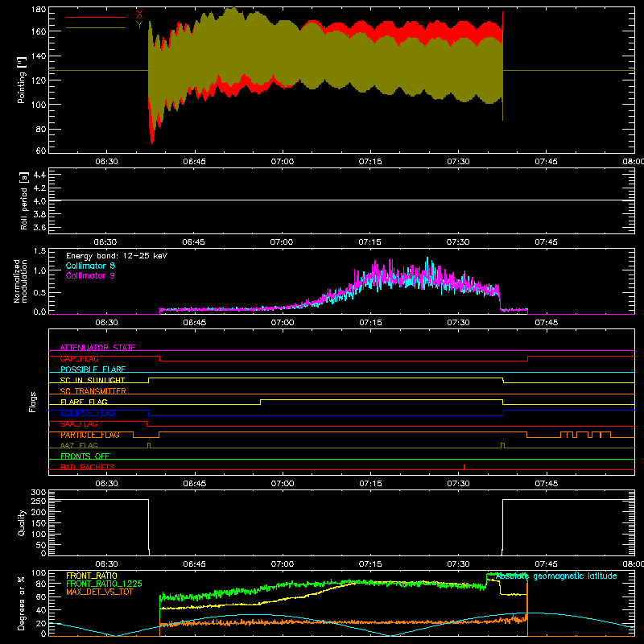This screenshot has height=644, width=644.
Task: Click the red X legend line
Action: [96, 17]
